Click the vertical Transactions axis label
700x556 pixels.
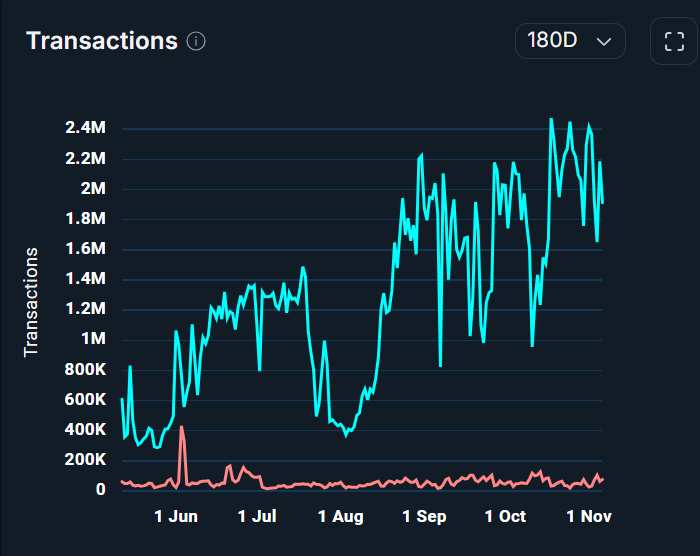pyautogui.click(x=31, y=301)
